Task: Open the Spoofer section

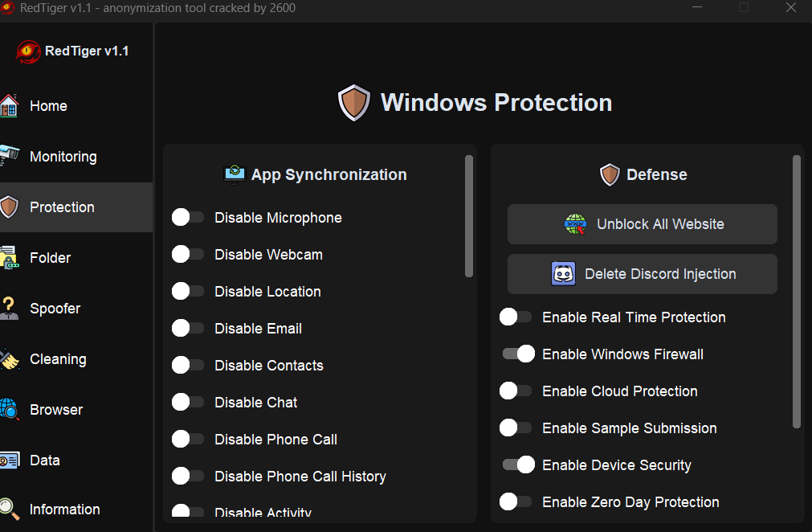Action: 76,309
